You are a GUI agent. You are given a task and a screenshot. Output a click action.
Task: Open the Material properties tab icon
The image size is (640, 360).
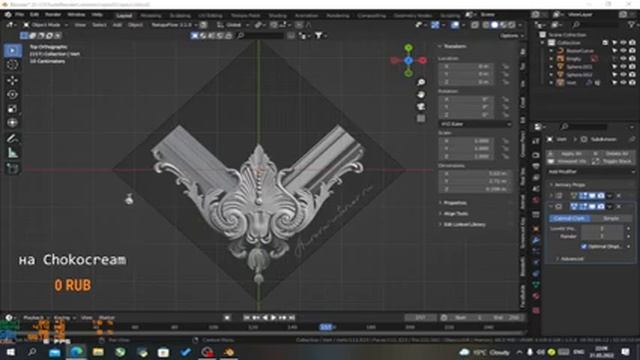(x=536, y=296)
